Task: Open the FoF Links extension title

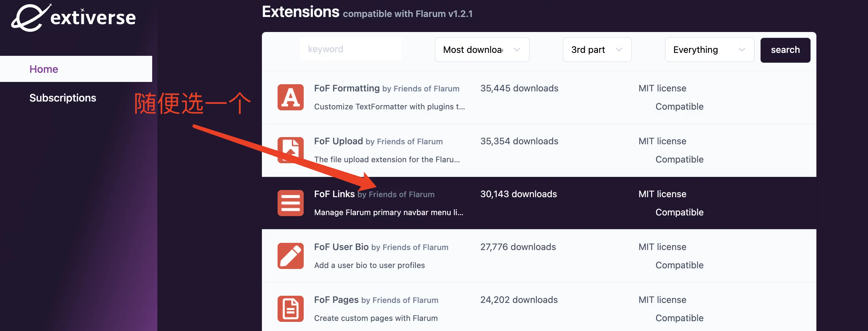Action: tap(334, 194)
